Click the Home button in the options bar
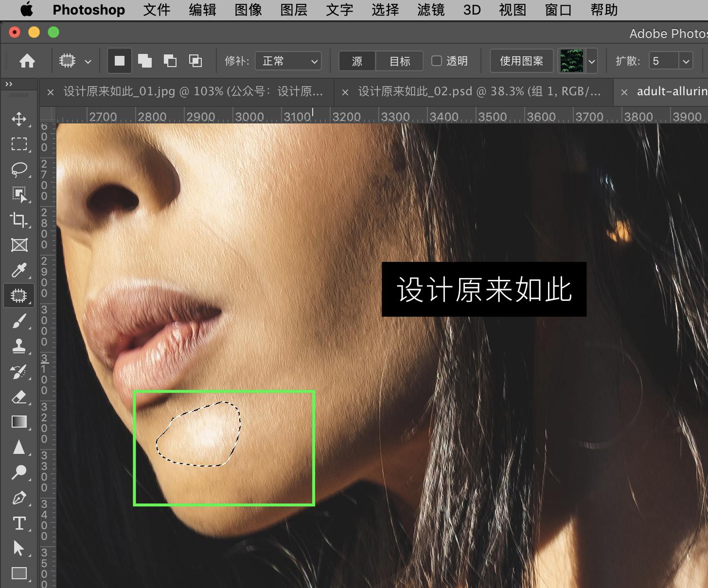Image resolution: width=708 pixels, height=588 pixels. 28,61
